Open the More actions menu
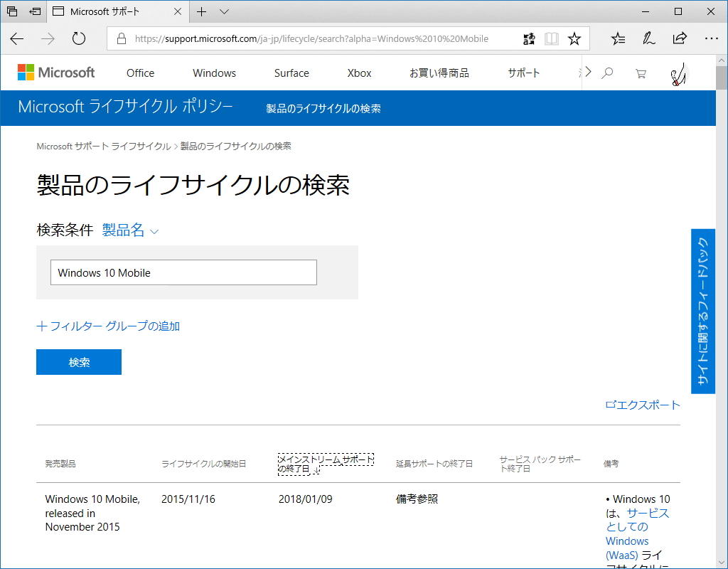Viewport: 728px width, 569px height. coord(711,38)
